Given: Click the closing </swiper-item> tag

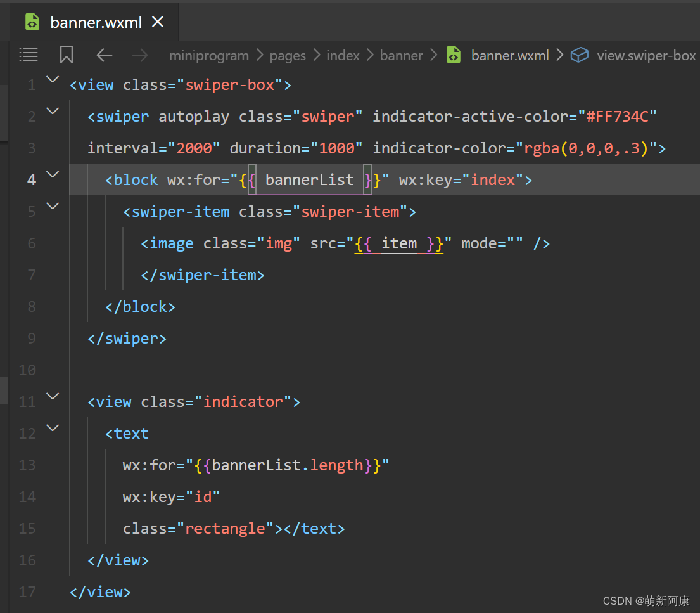Looking at the screenshot, I should (x=203, y=275).
